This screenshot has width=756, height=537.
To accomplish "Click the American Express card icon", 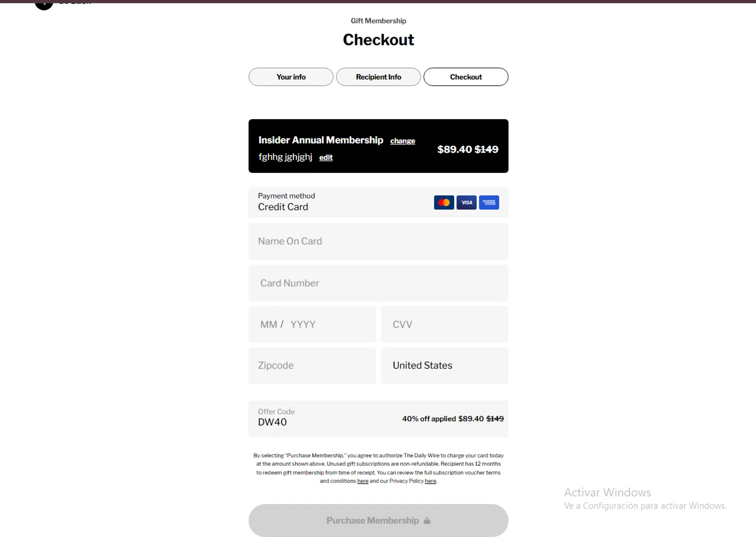I will tap(488, 203).
